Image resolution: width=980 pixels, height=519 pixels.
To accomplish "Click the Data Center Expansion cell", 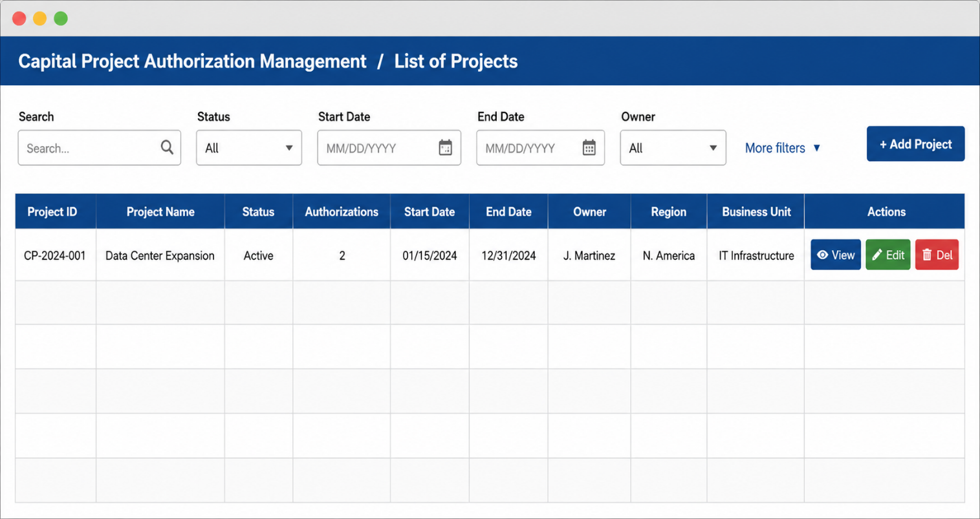I will click(160, 255).
